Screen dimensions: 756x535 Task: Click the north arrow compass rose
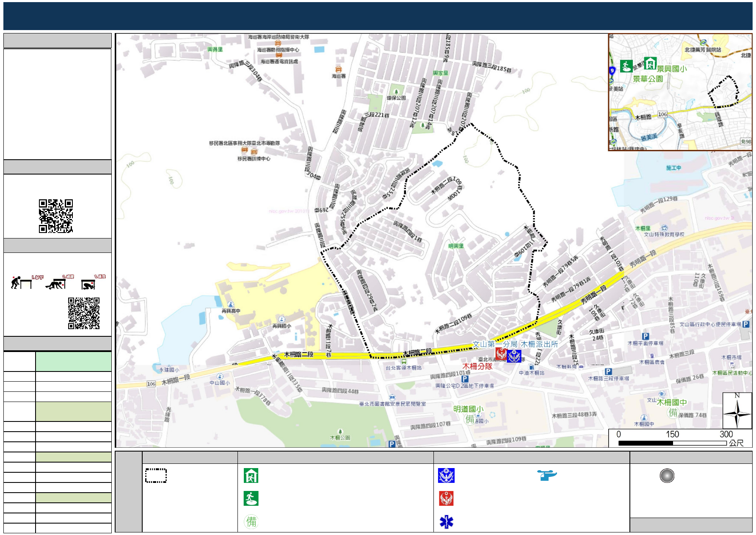737,410
